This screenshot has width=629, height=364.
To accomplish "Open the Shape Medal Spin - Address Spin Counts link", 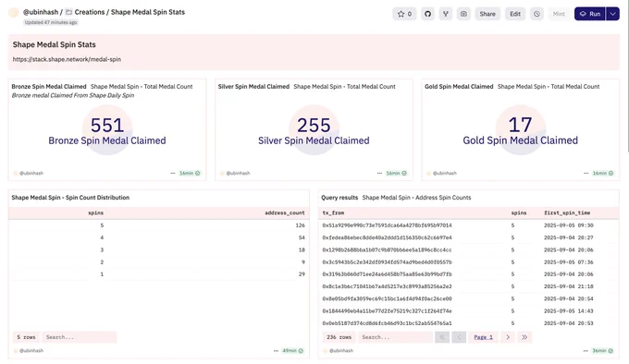I will point(416,198).
